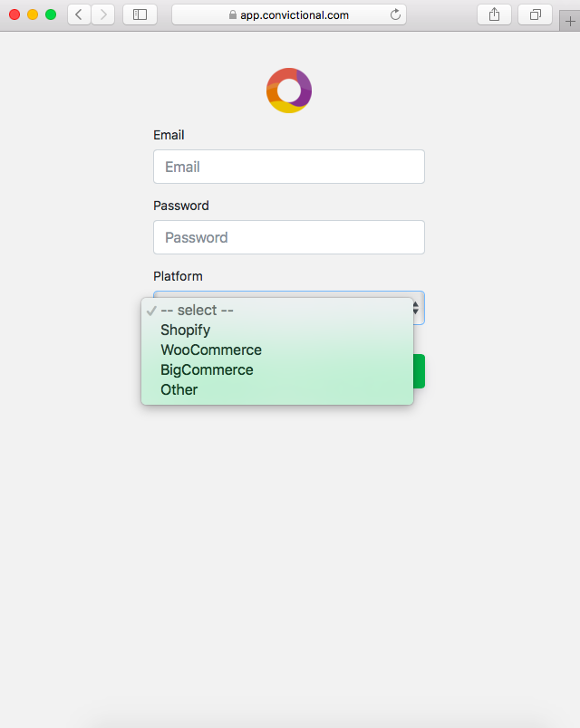Zoom the window with the green button

tap(51, 14)
